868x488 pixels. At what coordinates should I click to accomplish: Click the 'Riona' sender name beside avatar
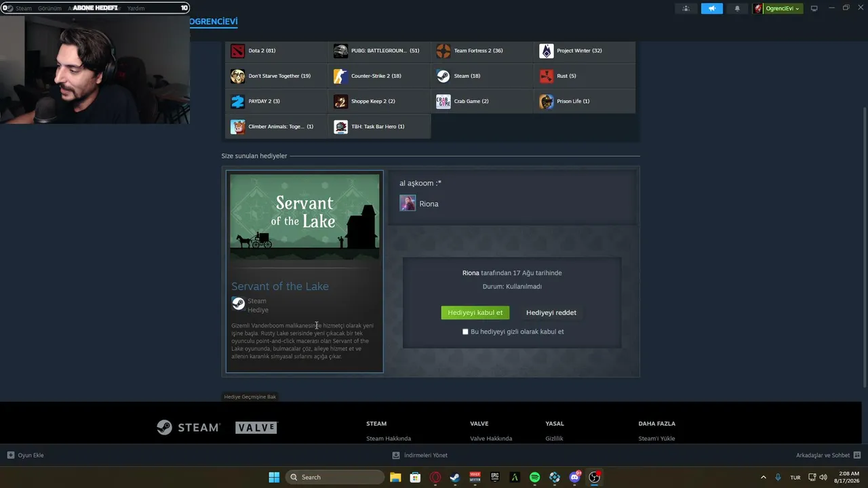click(429, 204)
